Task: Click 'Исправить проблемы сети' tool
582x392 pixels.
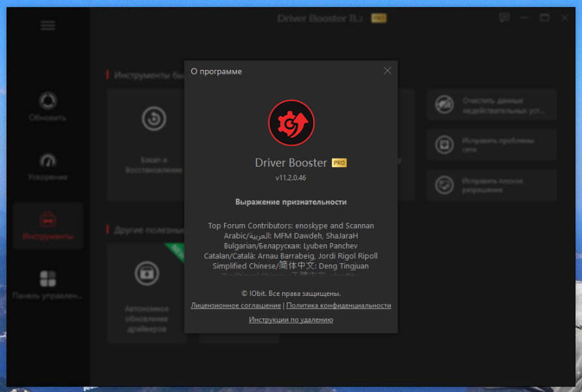Action: (491, 145)
